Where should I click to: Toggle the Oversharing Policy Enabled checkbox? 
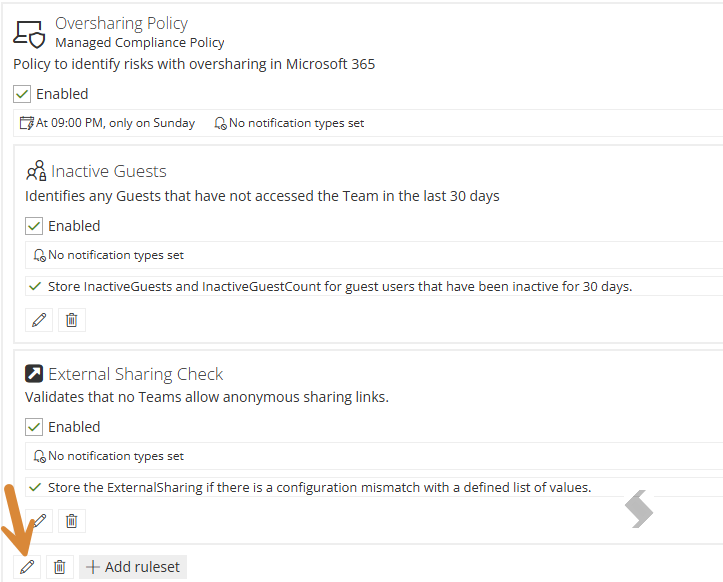click(22, 94)
